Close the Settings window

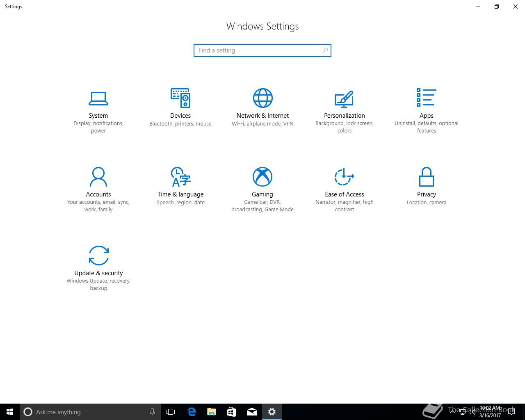[x=516, y=7]
